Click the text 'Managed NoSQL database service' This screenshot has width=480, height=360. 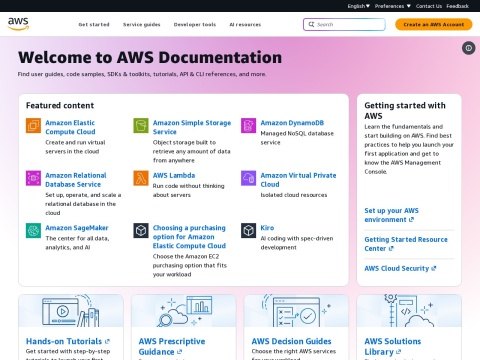[x=297, y=138]
